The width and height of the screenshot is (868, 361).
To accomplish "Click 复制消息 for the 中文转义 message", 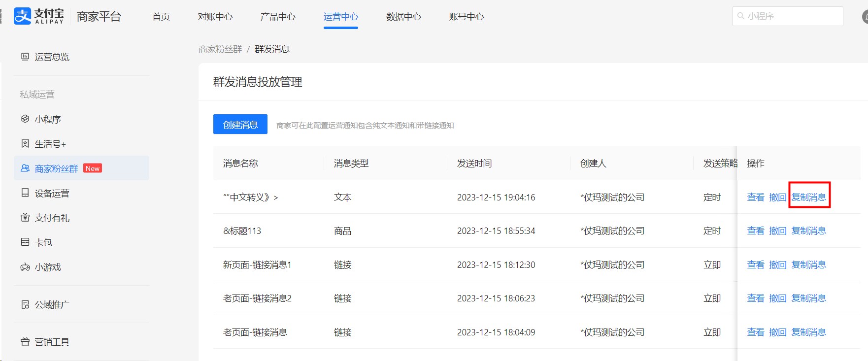I will 808,197.
